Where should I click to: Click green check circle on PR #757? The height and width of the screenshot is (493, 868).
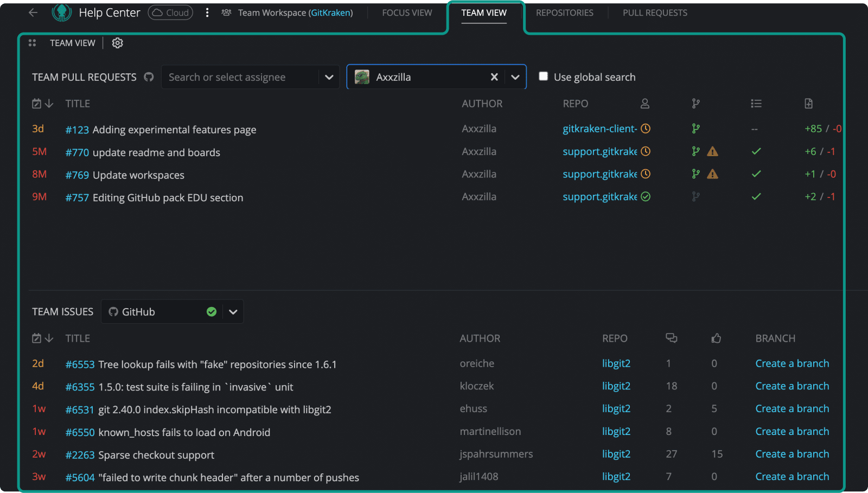tap(646, 197)
